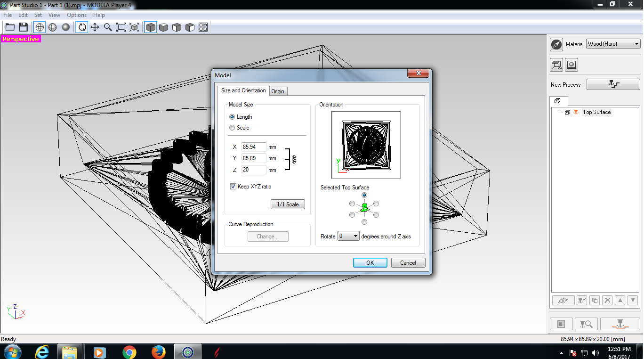
Task: Click the compass icon beside Material
Action: 556,44
